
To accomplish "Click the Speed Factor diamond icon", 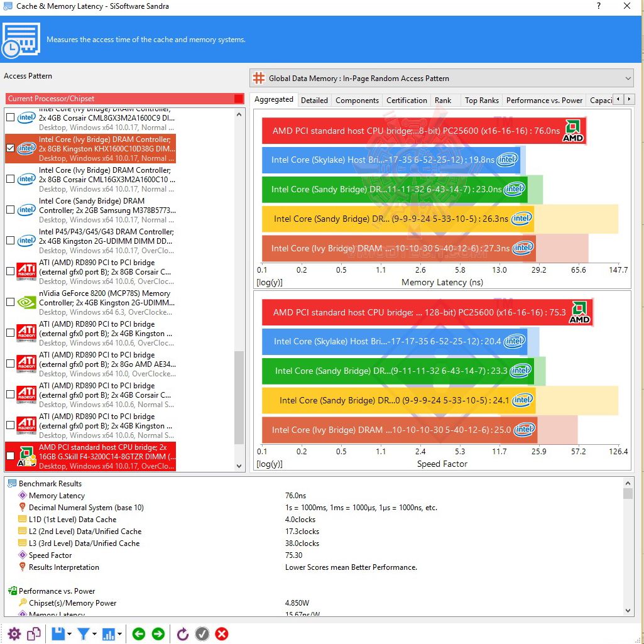I will pyautogui.click(x=23, y=555).
